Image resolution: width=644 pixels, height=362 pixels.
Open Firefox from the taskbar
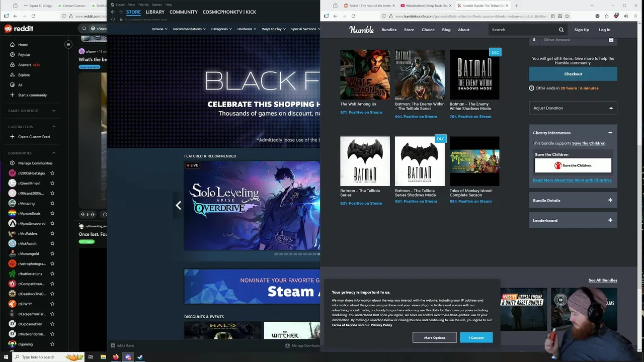click(116, 357)
